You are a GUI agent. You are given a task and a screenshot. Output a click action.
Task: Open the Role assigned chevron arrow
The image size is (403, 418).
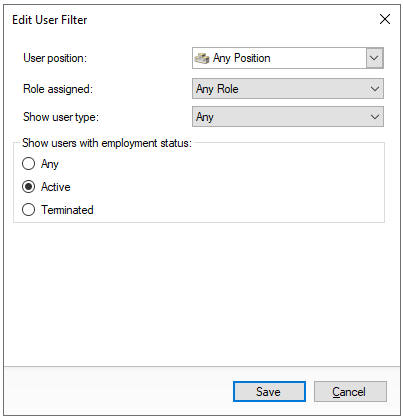pyautogui.click(x=375, y=89)
